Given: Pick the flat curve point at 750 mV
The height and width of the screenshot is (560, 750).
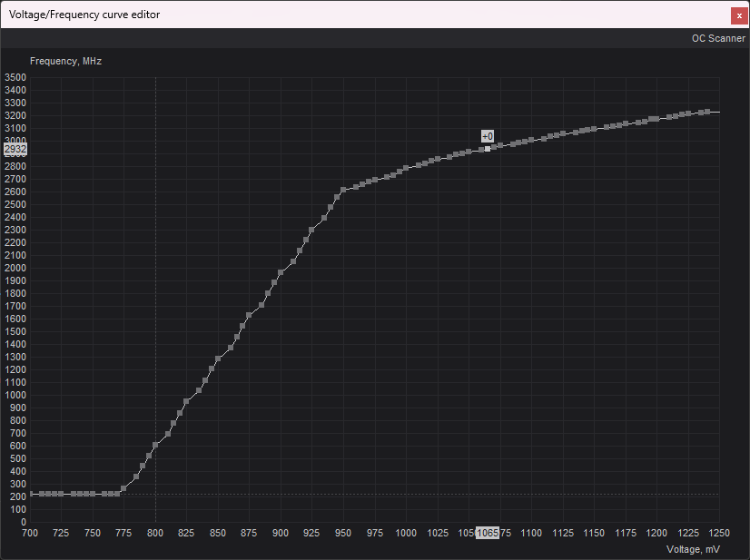Looking at the screenshot, I should (93, 494).
